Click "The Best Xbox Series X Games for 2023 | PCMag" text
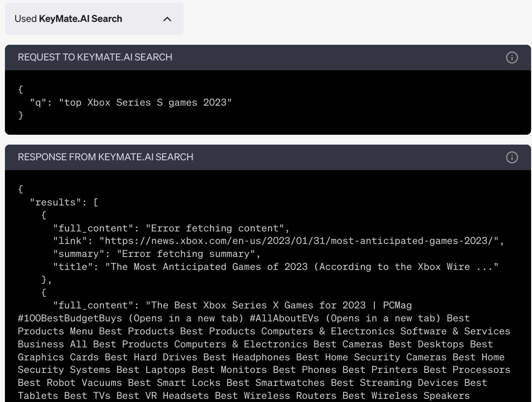Image resolution: width=532 pixels, height=402 pixels. click(x=281, y=305)
